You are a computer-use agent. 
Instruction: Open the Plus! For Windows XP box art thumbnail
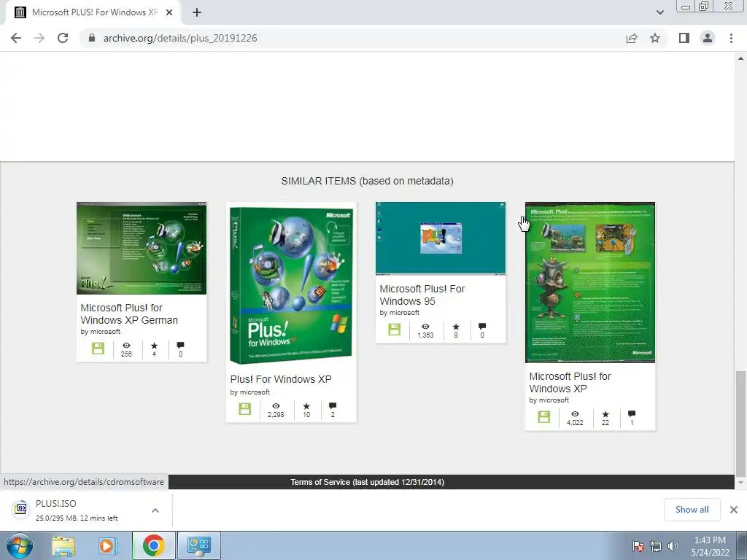click(x=291, y=284)
